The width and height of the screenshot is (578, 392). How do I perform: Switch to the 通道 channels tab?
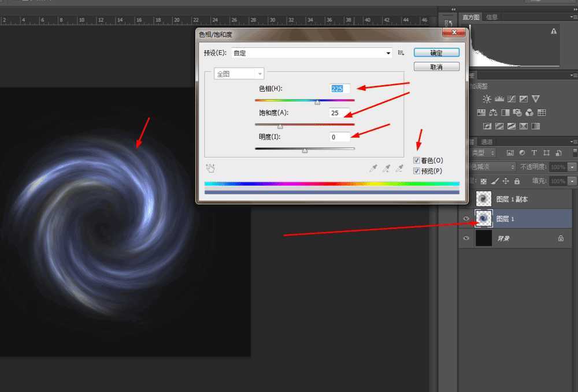[x=488, y=141]
